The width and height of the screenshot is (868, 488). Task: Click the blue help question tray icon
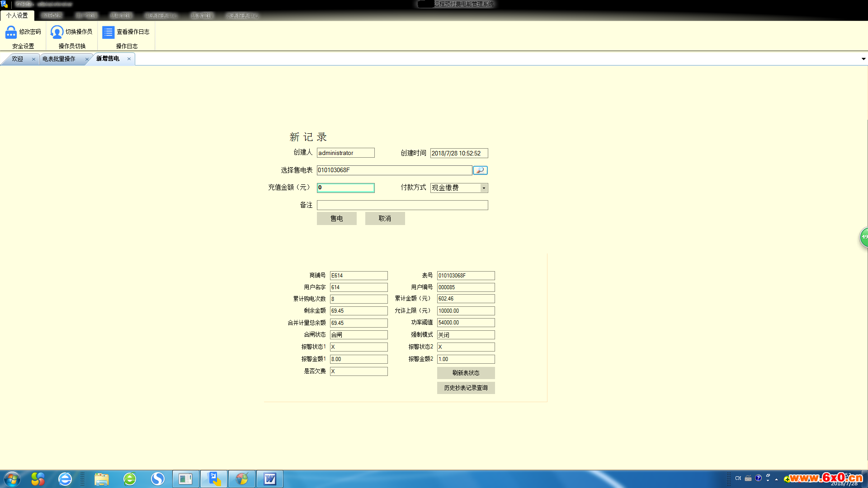click(x=758, y=478)
